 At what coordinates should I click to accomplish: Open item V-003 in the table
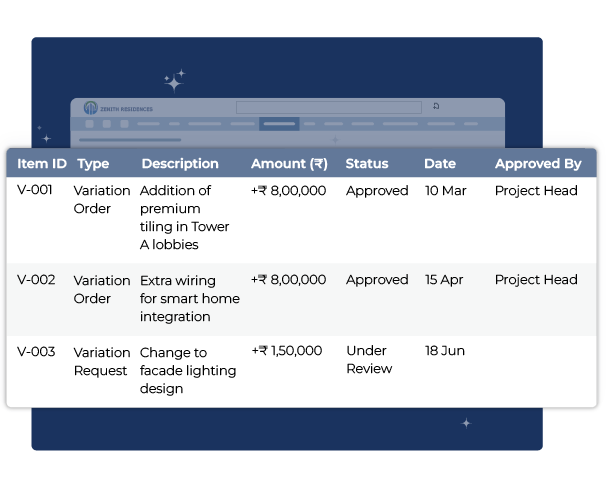coord(36,352)
